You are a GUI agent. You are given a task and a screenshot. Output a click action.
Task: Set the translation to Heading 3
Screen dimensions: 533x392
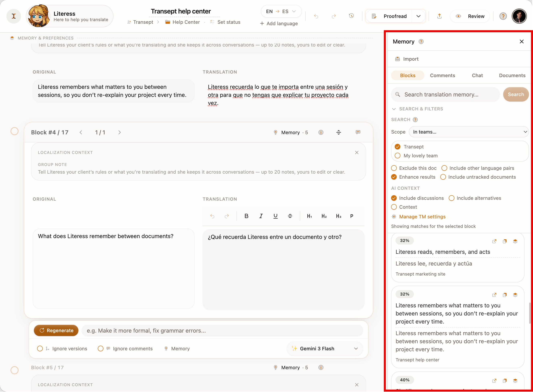338,216
